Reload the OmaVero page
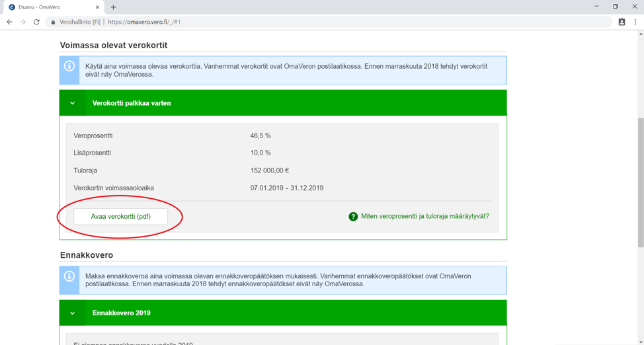This screenshot has width=644, height=345. 36,22
